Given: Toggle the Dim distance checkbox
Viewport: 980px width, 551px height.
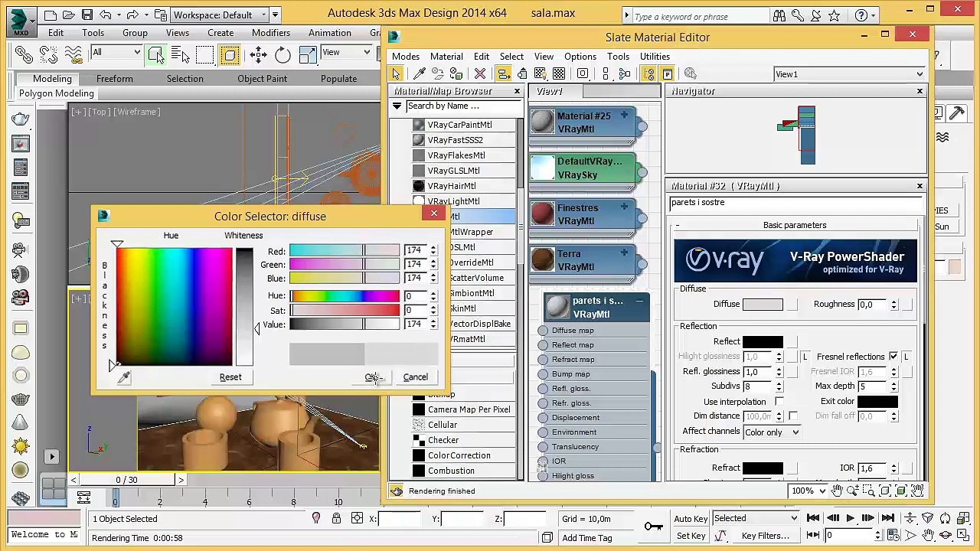Looking at the screenshot, I should pos(792,416).
